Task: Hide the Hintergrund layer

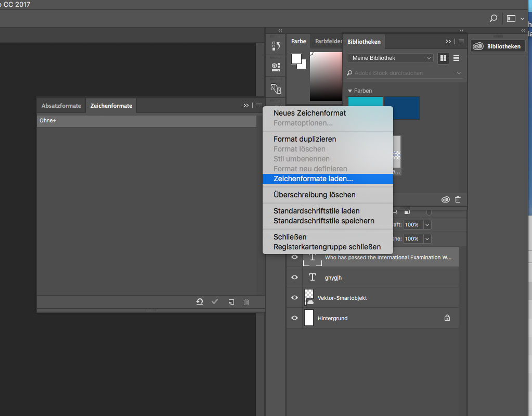Action: pos(294,318)
